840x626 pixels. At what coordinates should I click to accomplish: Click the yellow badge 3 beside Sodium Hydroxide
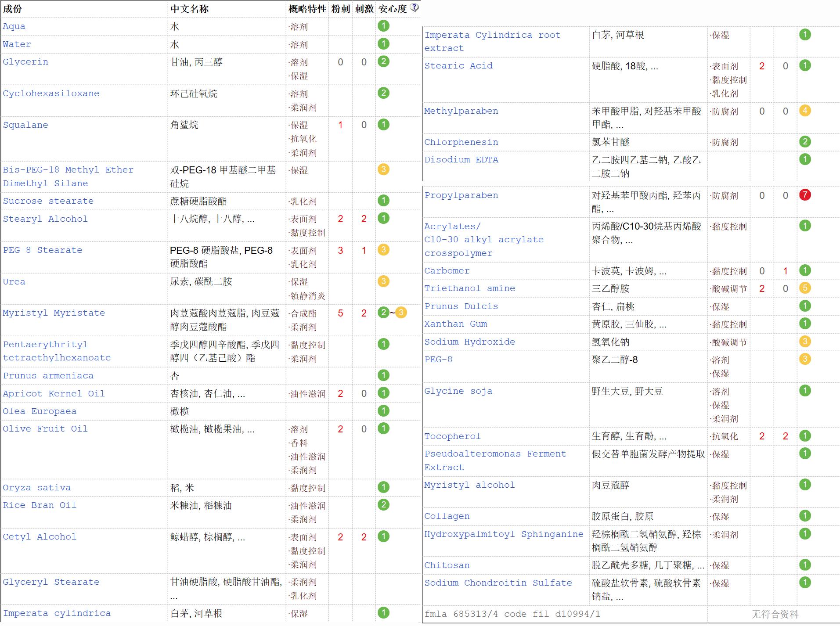coord(805,342)
